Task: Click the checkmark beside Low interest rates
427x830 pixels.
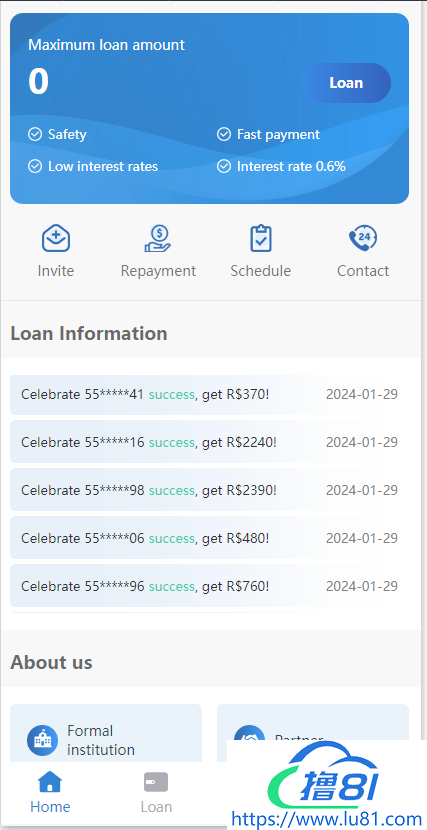Action: 35,167
